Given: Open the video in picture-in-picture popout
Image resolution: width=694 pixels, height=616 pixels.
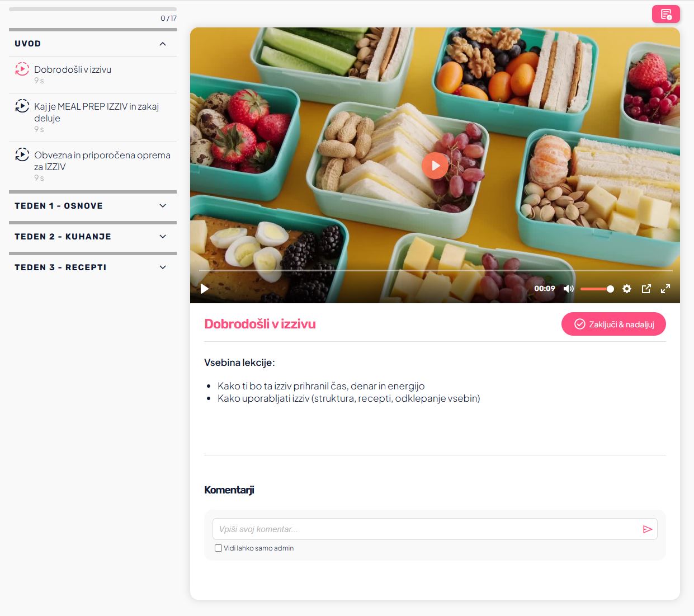Looking at the screenshot, I should click(x=646, y=289).
